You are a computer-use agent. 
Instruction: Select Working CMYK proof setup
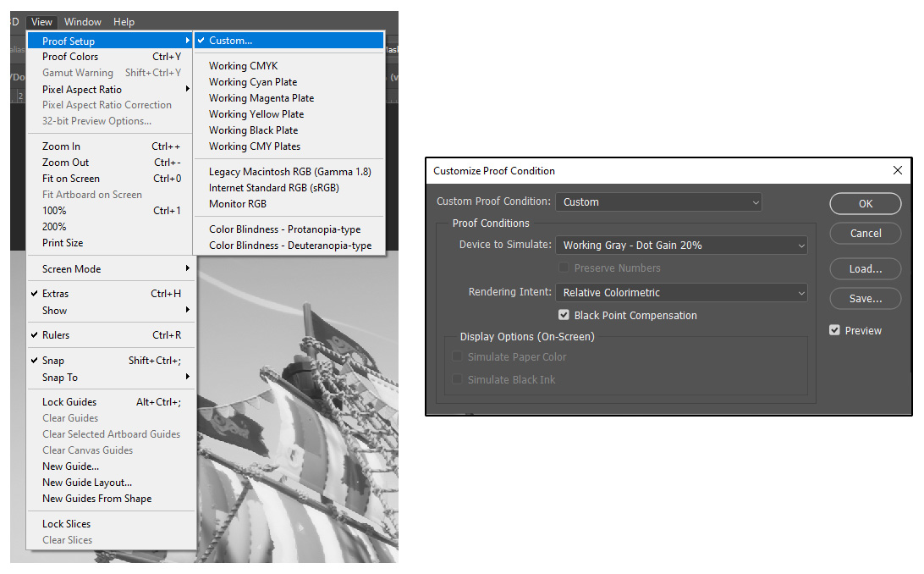pos(243,65)
